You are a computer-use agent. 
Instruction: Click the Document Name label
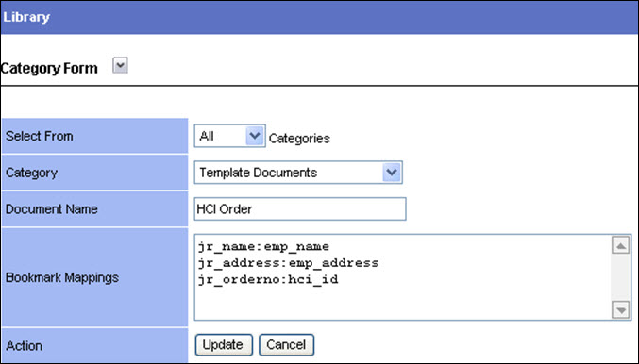[52, 209]
